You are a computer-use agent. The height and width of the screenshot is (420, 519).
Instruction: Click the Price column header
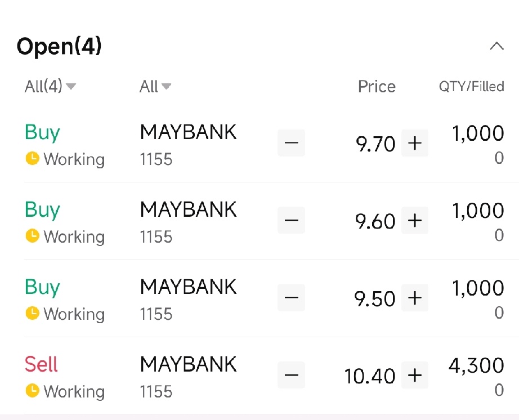point(376,86)
